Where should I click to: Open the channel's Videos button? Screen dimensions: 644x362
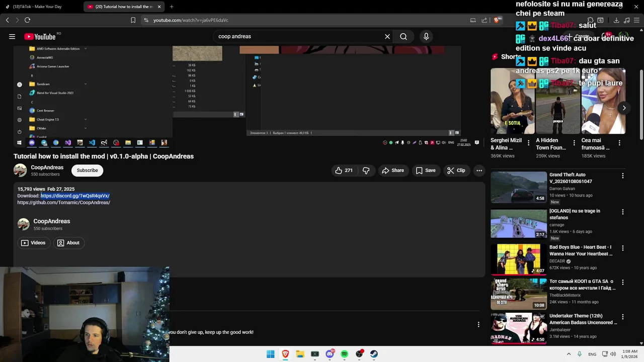point(33,243)
